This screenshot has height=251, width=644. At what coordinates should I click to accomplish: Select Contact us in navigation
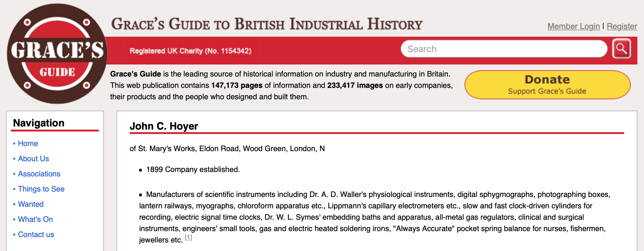[36, 235]
